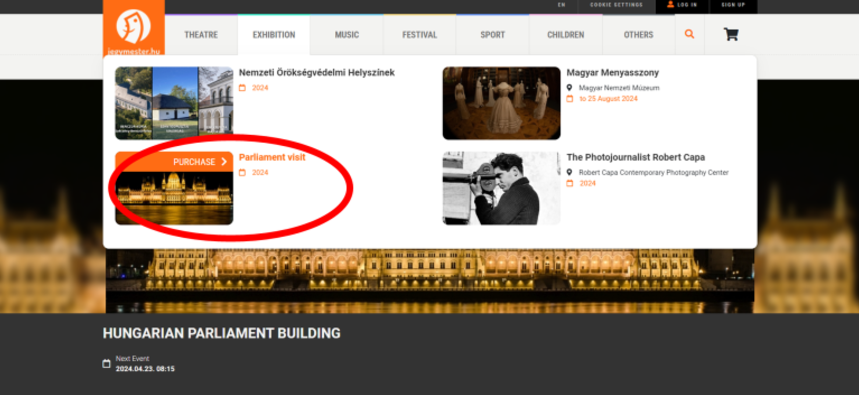Open the shopping cart icon
The image size is (859, 395).
point(731,35)
